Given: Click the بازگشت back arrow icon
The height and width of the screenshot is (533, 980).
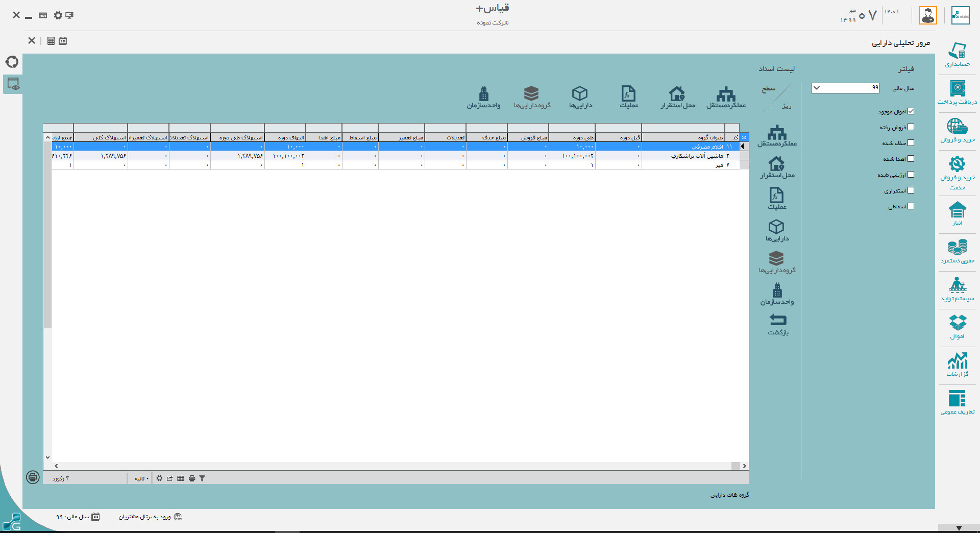Looking at the screenshot, I should point(778,325).
